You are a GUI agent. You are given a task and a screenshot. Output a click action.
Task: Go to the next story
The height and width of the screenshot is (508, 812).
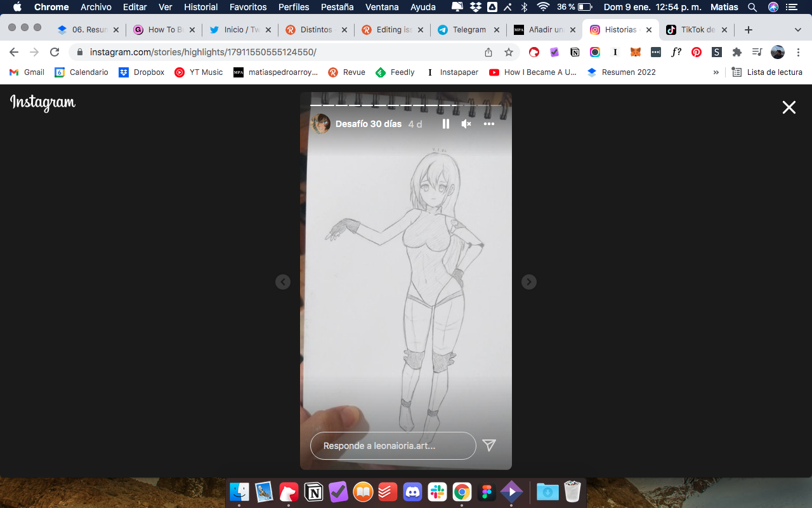pyautogui.click(x=529, y=282)
